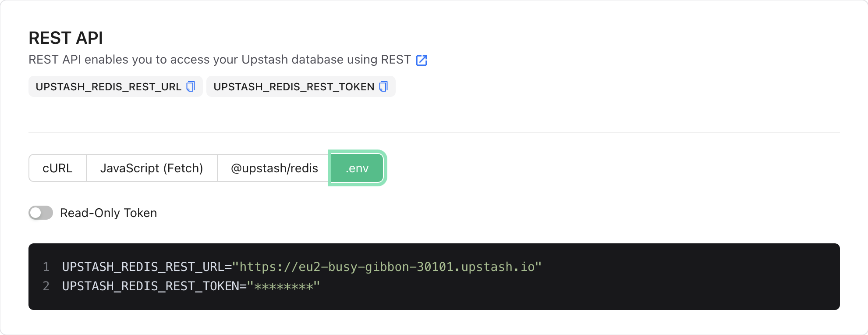Click the UPSTASH_REDIS_REST_URL chip label

pos(109,87)
